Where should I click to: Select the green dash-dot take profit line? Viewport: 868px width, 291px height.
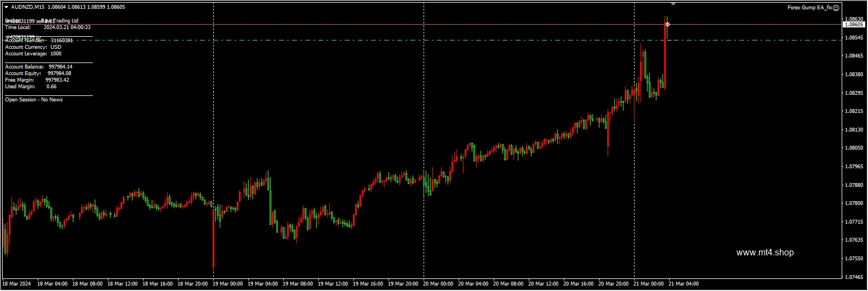tap(421, 40)
